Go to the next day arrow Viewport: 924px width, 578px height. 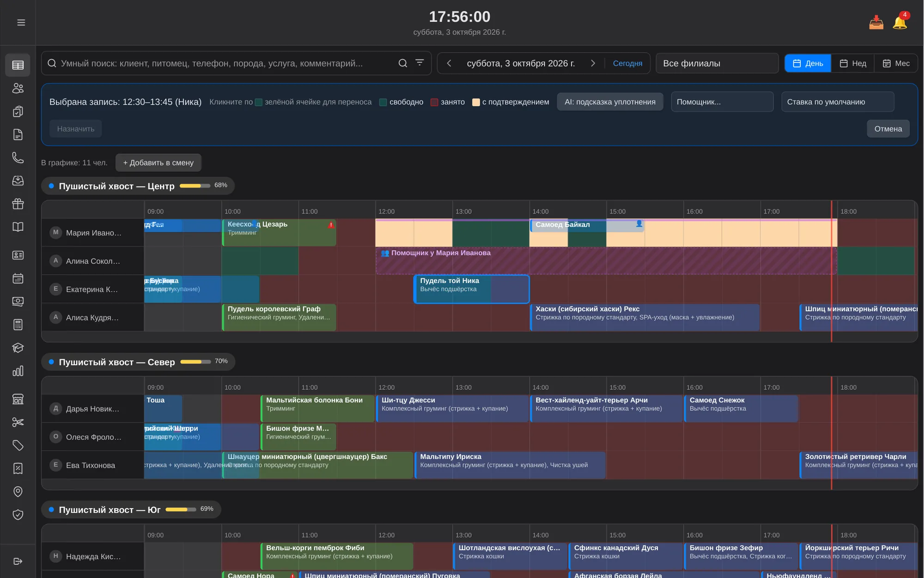(x=593, y=63)
